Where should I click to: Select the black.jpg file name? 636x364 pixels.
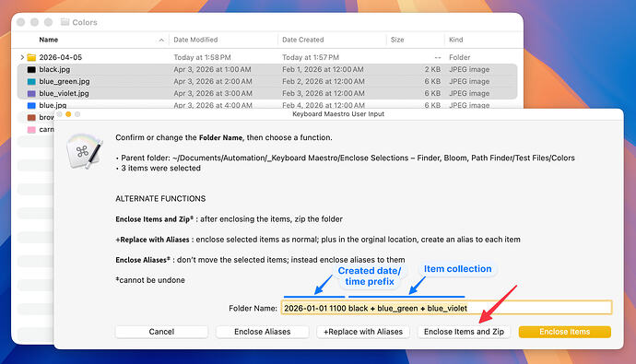click(54, 69)
